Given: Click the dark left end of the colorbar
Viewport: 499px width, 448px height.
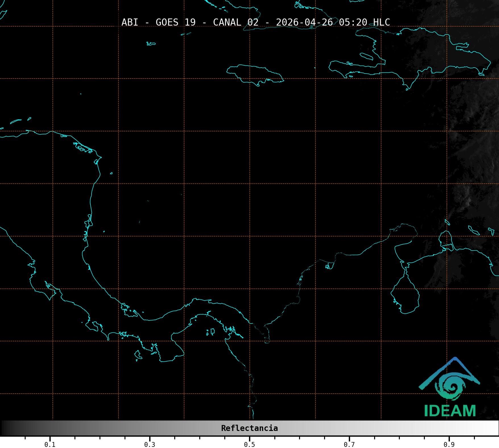Looking at the screenshot, I should [x=6, y=428].
